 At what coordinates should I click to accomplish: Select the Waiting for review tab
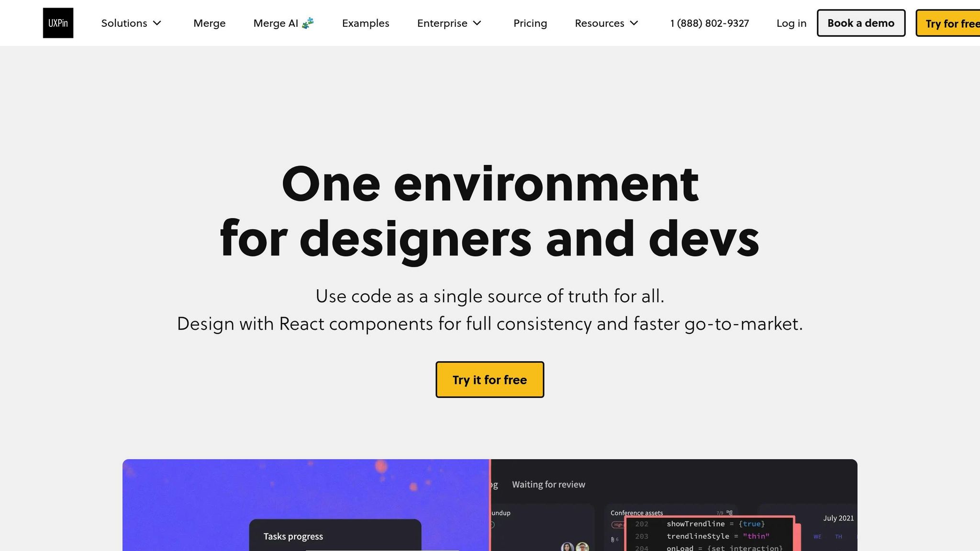click(x=548, y=484)
